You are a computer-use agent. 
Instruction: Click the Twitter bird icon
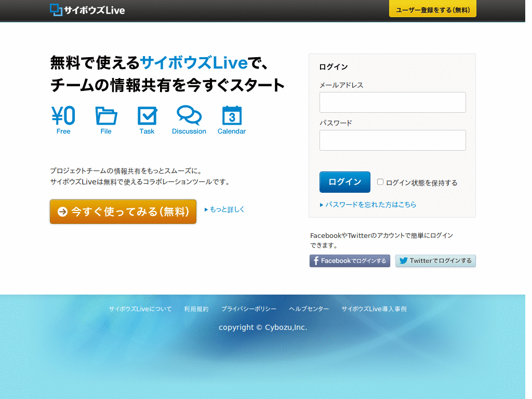click(x=403, y=261)
